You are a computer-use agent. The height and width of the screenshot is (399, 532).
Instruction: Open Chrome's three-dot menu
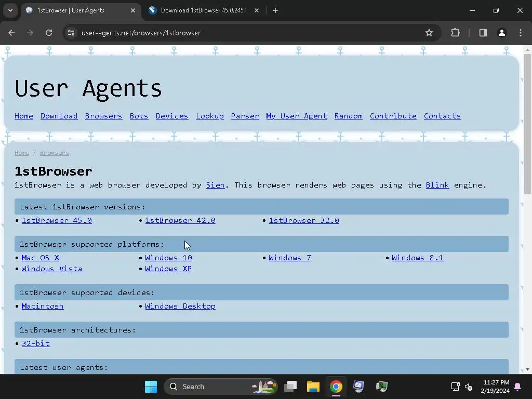(521, 33)
